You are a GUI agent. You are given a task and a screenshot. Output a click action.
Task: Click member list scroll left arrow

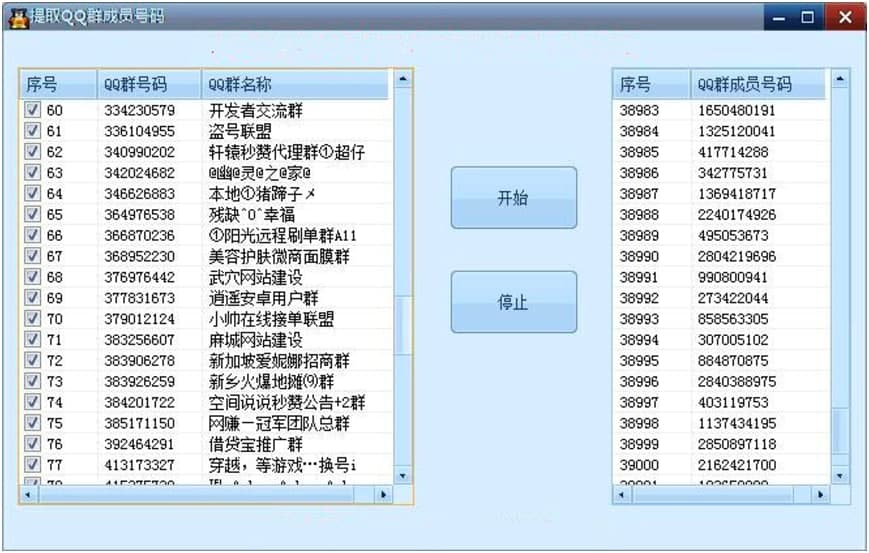click(x=622, y=494)
